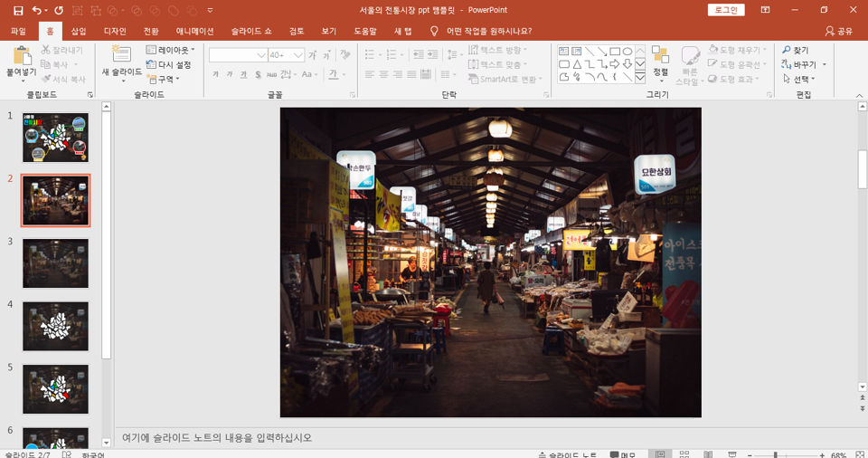Select slide 4 thumbnail
Viewport: 868px width, 458px height.
(x=55, y=326)
